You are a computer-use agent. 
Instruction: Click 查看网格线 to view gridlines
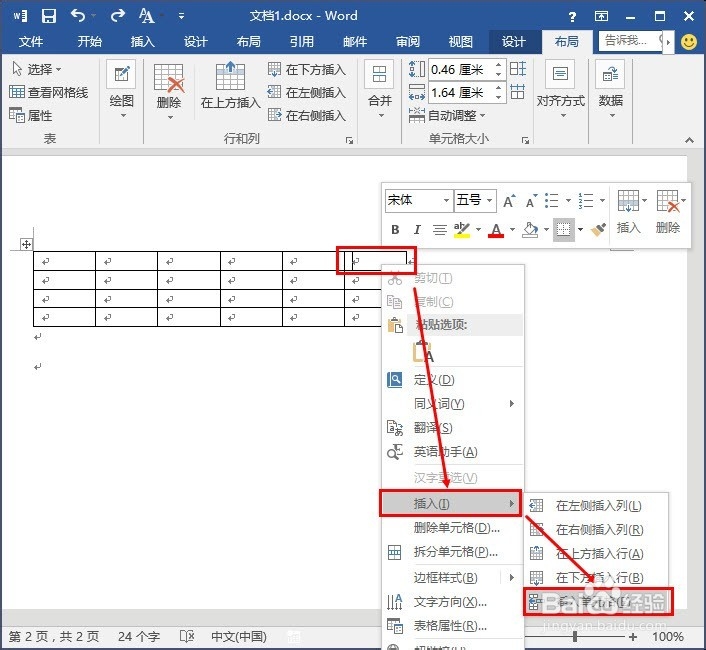(x=49, y=92)
